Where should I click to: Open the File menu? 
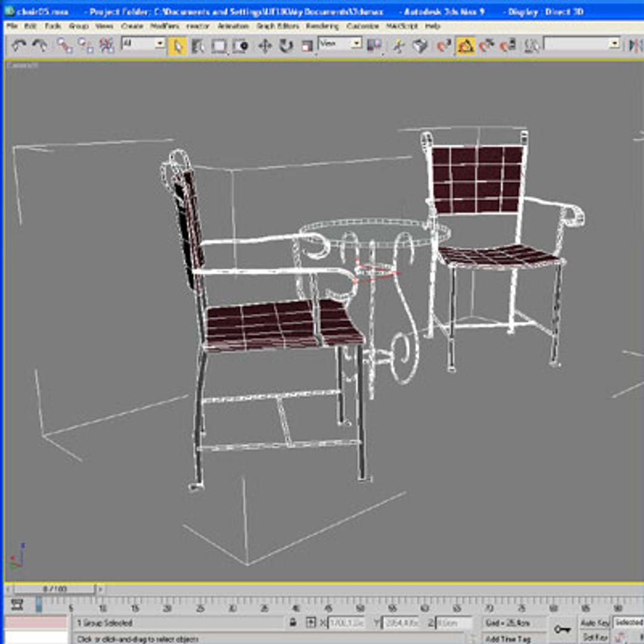(x=12, y=26)
